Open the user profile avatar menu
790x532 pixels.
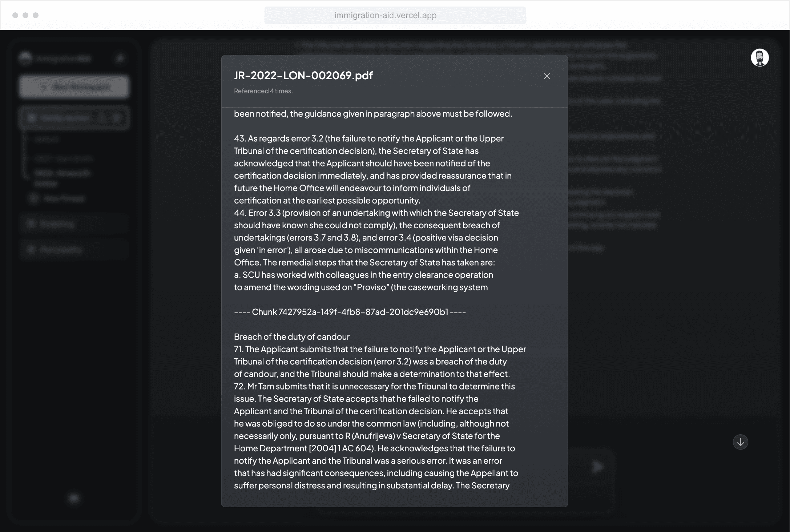[x=759, y=57]
